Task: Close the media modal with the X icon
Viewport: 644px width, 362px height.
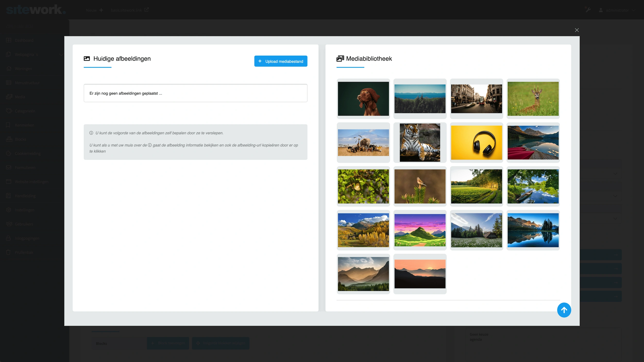Action: point(577,30)
